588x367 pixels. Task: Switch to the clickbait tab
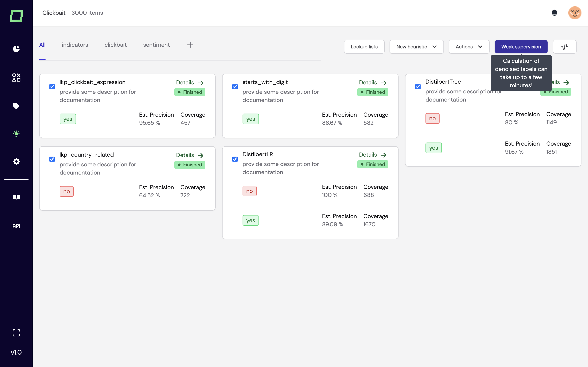click(115, 45)
